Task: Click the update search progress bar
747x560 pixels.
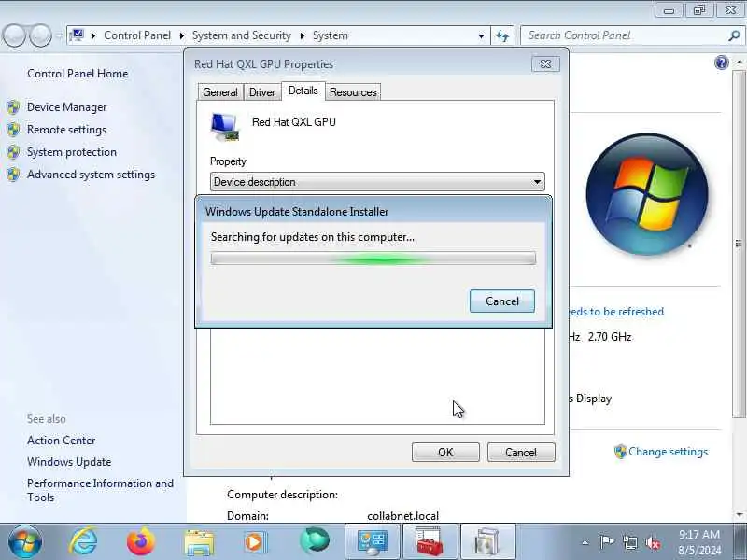Action: [373, 259]
